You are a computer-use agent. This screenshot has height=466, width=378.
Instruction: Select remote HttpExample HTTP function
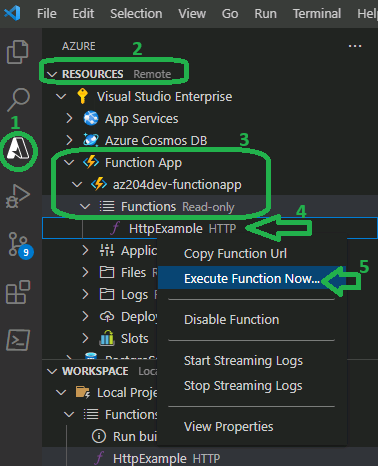pos(210,228)
